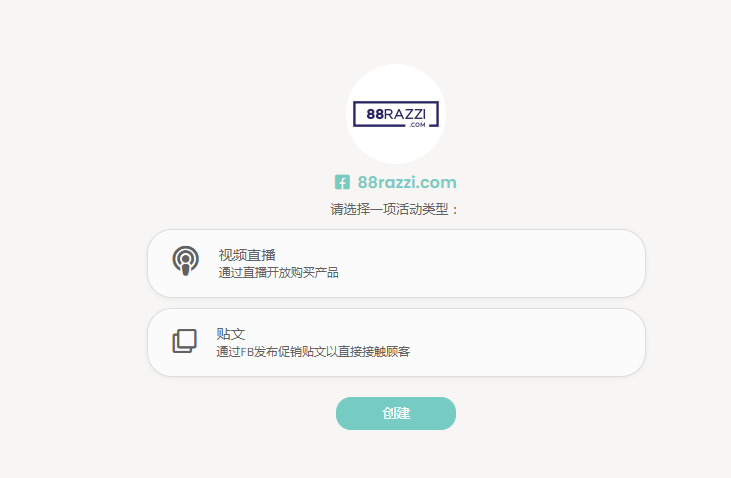Click the .COM text inside the logo
The height and width of the screenshot is (478, 731).
click(x=417, y=125)
